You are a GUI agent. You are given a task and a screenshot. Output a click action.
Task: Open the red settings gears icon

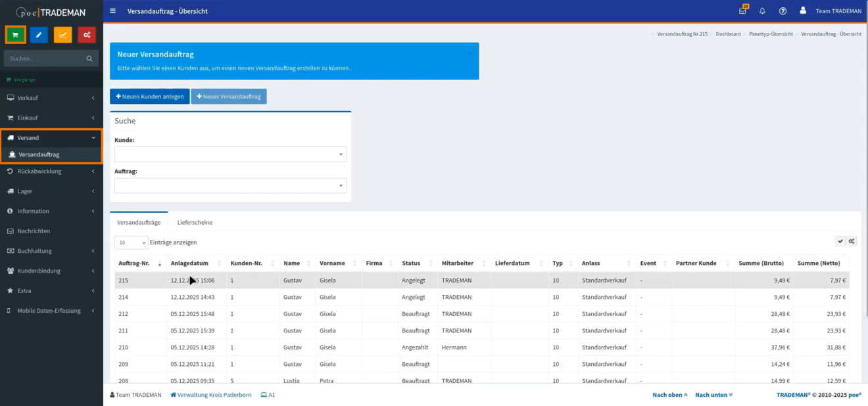pos(87,35)
